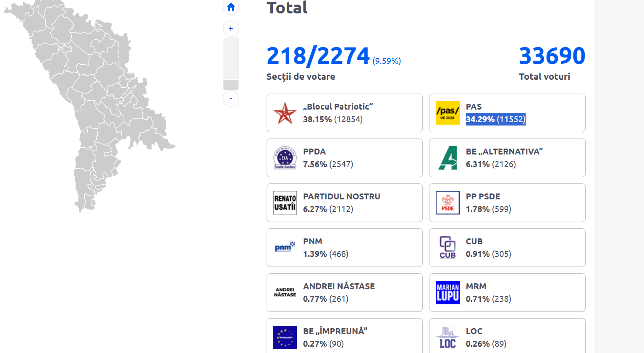
Task: Click the purple CUB logo
Action: click(448, 248)
